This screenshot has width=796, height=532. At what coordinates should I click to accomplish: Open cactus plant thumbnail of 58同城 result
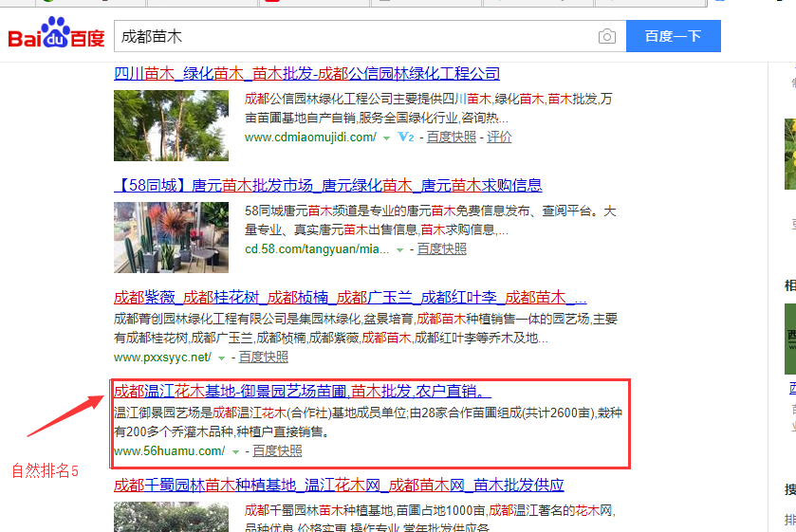coord(171,238)
